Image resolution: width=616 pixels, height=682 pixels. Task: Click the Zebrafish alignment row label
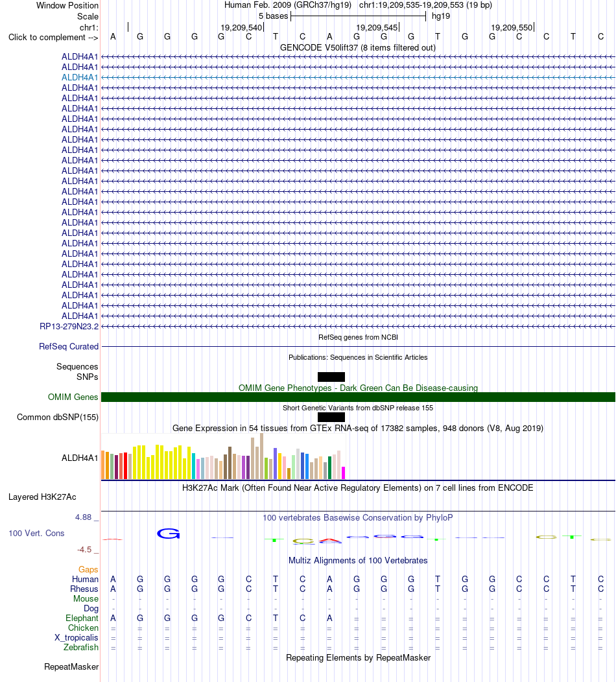pyautogui.click(x=81, y=647)
